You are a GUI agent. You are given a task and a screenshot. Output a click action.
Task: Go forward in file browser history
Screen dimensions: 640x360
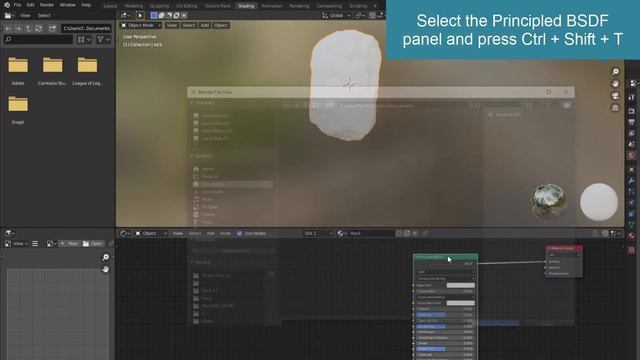(x=18, y=29)
